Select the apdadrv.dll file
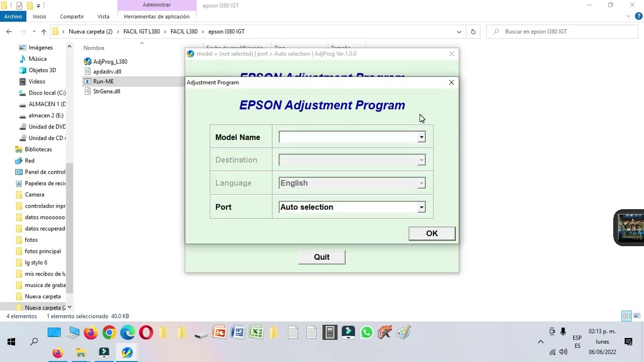Screen dimensions: 644x362 (x=102, y=71)
